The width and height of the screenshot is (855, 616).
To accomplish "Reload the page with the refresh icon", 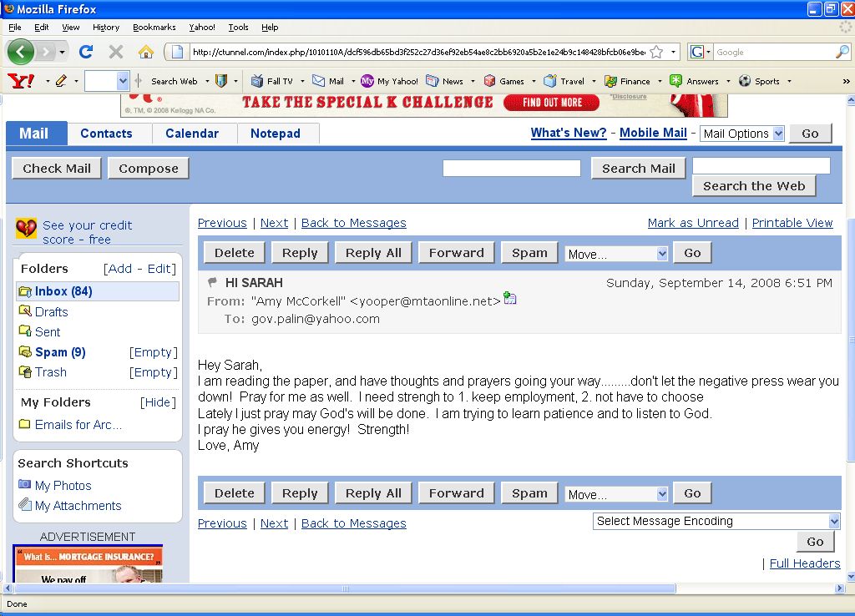I will 86,52.
